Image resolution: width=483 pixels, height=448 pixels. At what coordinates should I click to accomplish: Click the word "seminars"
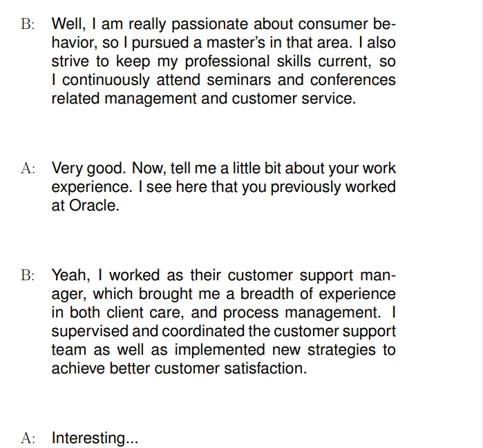(x=243, y=79)
